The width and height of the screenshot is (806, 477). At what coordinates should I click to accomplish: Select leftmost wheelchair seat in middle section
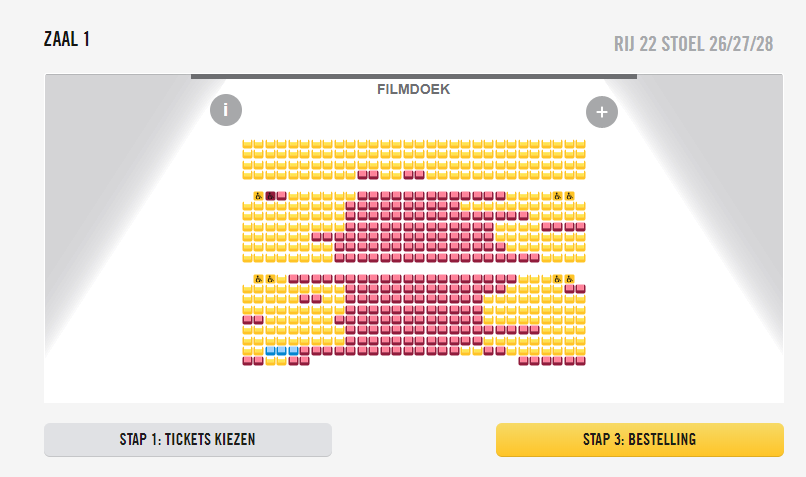pyautogui.click(x=258, y=196)
